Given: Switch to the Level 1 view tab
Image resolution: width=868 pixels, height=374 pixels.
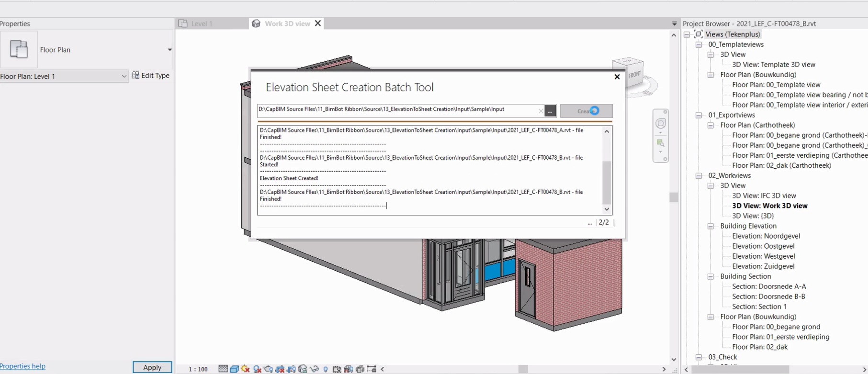Looking at the screenshot, I should point(201,23).
